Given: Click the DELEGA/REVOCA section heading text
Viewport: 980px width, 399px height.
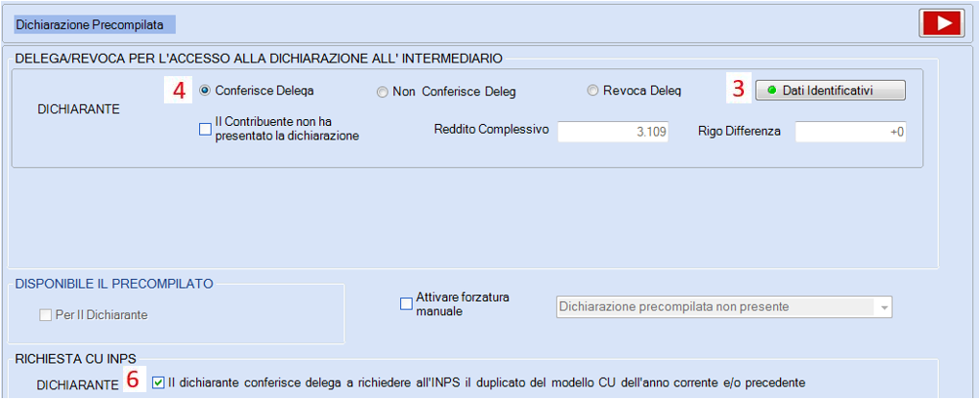Looking at the screenshot, I should (x=258, y=59).
